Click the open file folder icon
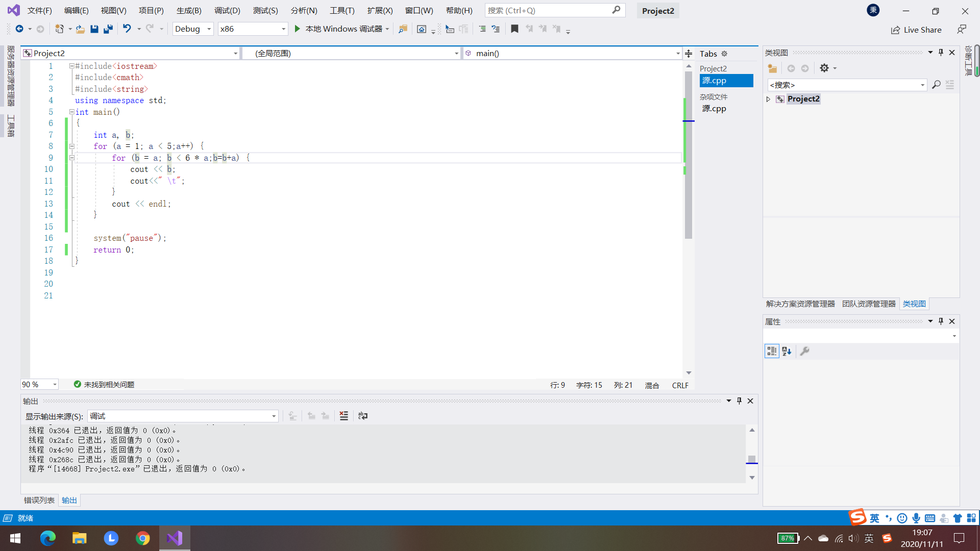Screen dimensions: 980x551 (80, 29)
